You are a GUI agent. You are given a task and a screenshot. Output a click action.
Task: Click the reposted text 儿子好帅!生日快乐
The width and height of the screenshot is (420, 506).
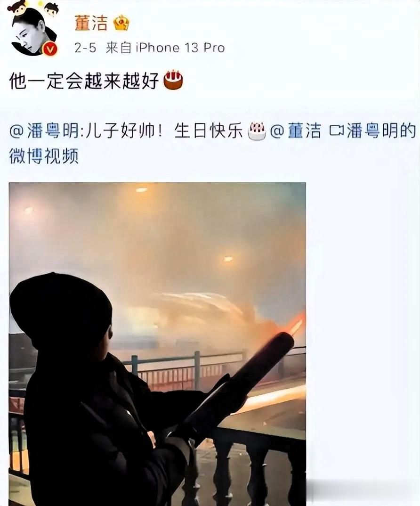164,131
